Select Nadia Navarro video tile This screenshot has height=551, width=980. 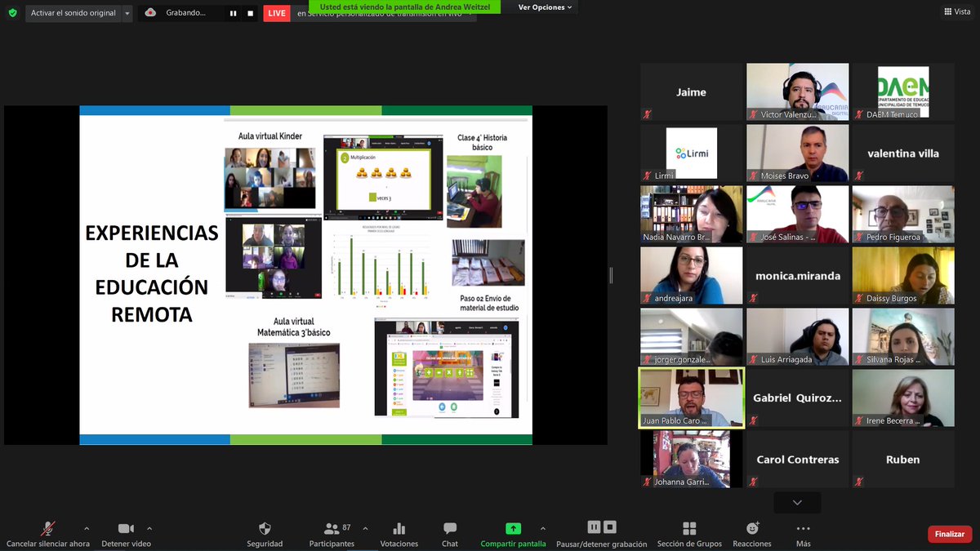(692, 214)
